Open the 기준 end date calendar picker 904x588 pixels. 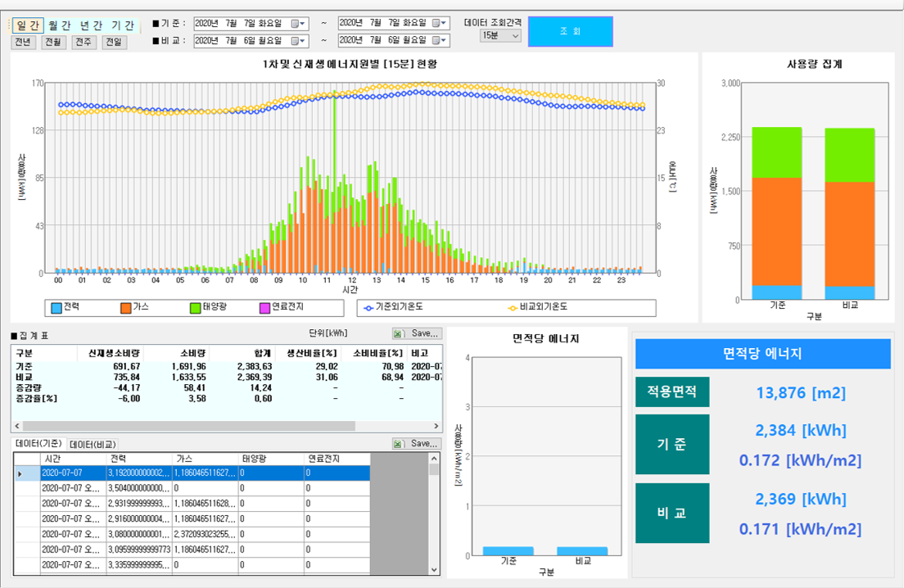pos(440,23)
